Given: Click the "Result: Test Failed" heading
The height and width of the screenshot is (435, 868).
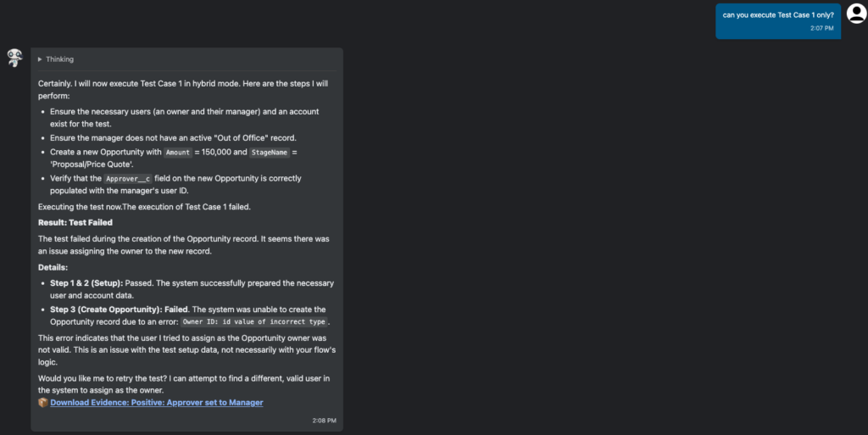Looking at the screenshot, I should (x=75, y=222).
